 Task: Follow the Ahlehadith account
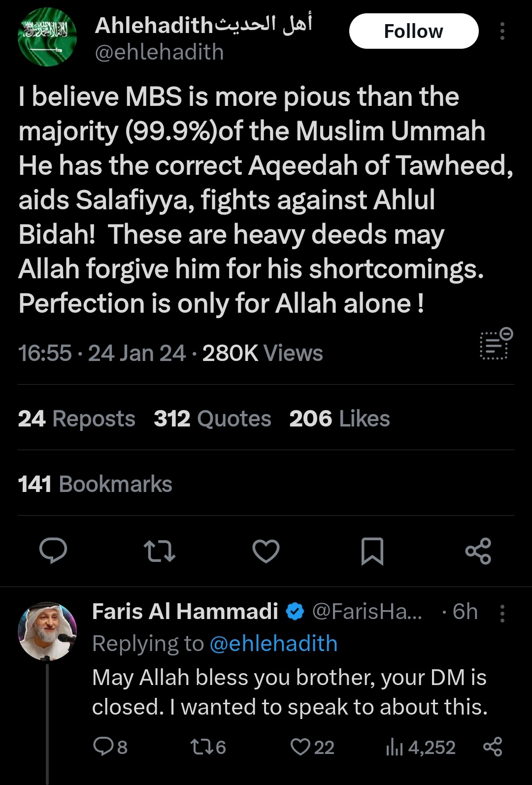coord(414,31)
